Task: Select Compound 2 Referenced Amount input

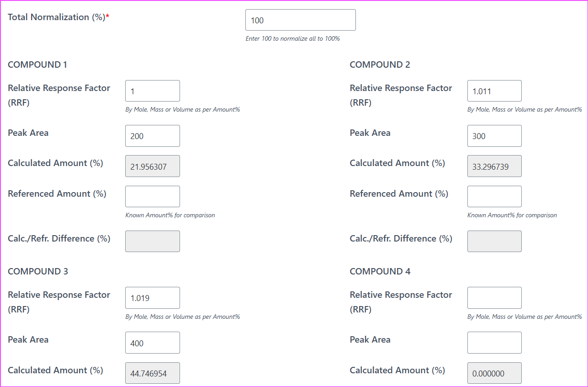Action: pos(494,196)
